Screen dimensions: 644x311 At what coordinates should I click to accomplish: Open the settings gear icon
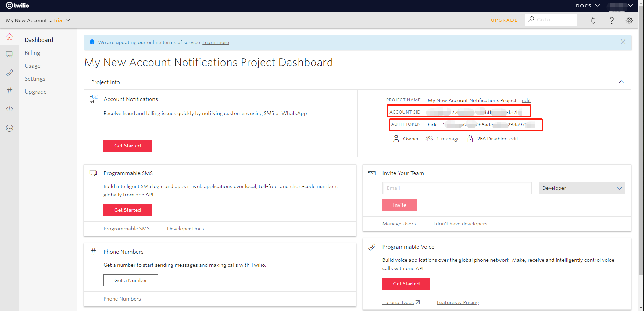pos(629,20)
